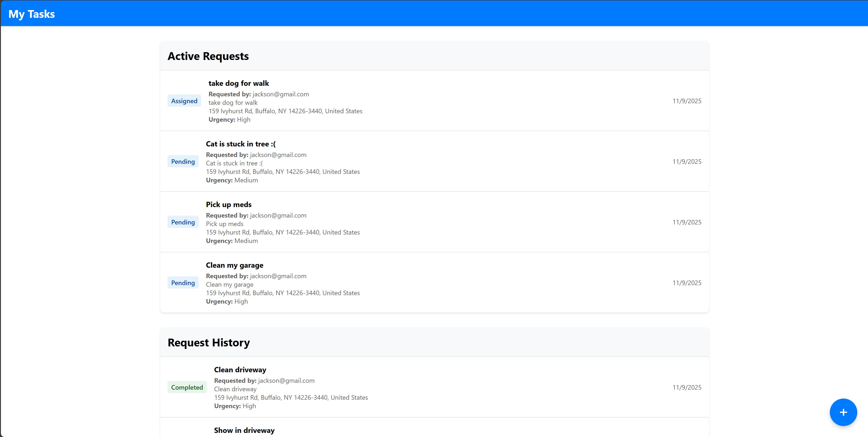The height and width of the screenshot is (437, 868).
Task: Click the blue plus add-task button
Action: click(x=843, y=412)
